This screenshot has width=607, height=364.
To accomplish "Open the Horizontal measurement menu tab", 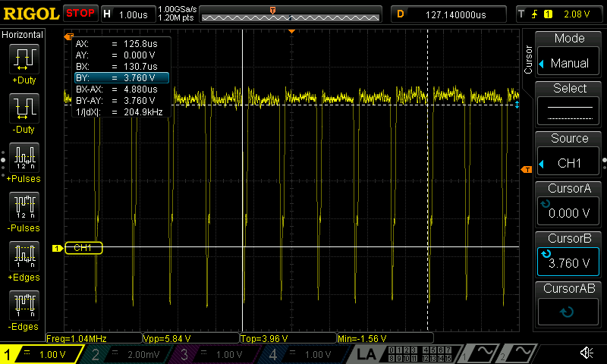I will click(23, 35).
